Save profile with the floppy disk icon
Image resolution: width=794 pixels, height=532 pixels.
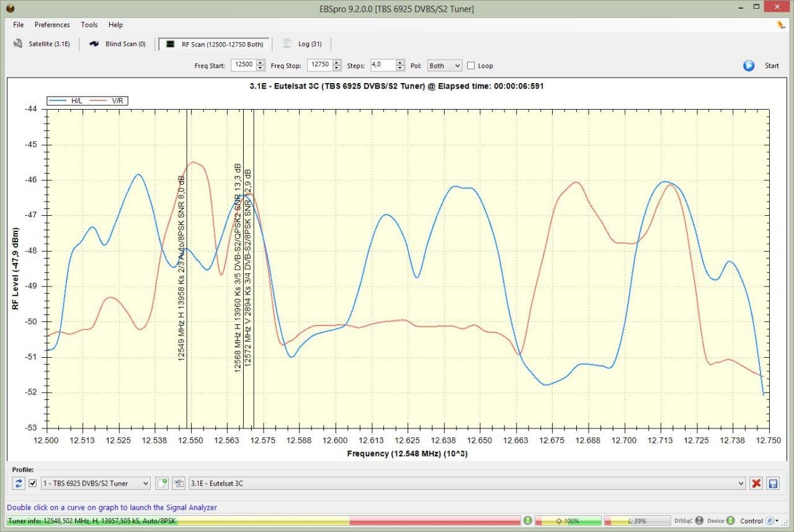pyautogui.click(x=773, y=483)
